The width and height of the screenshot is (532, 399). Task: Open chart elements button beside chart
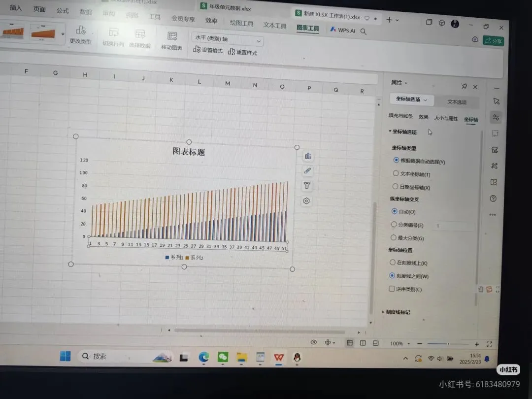click(x=308, y=156)
